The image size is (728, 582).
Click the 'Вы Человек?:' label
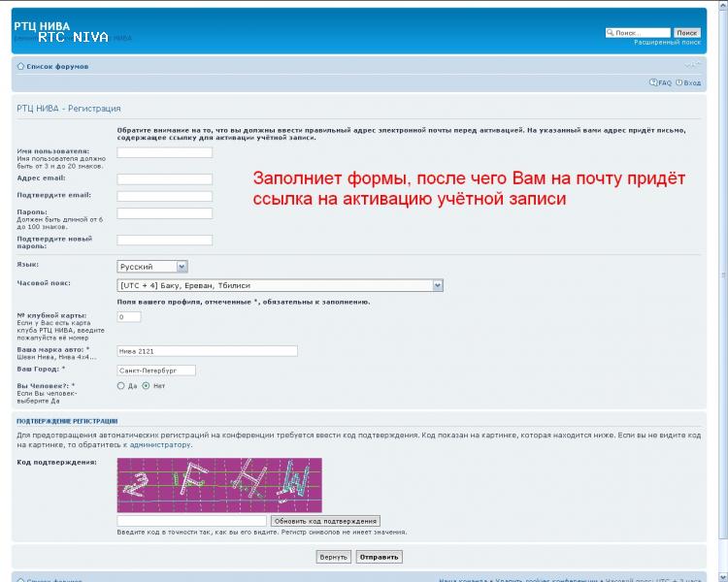[46, 386]
